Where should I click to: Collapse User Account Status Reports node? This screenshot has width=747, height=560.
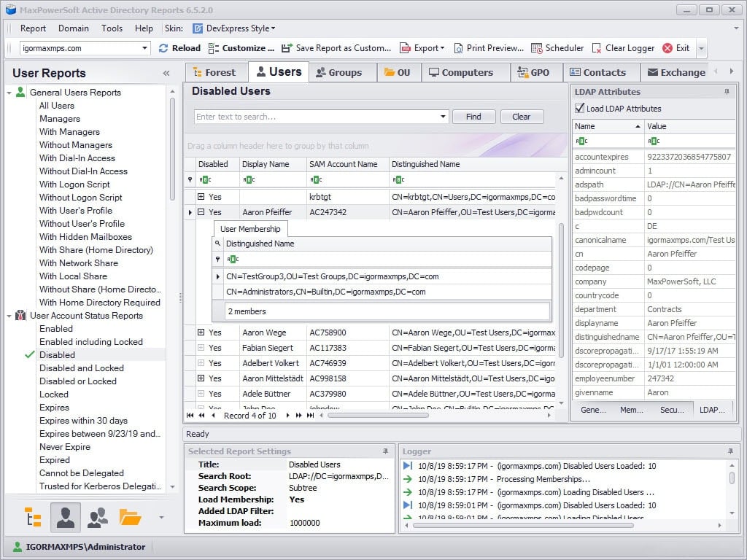pos(9,316)
